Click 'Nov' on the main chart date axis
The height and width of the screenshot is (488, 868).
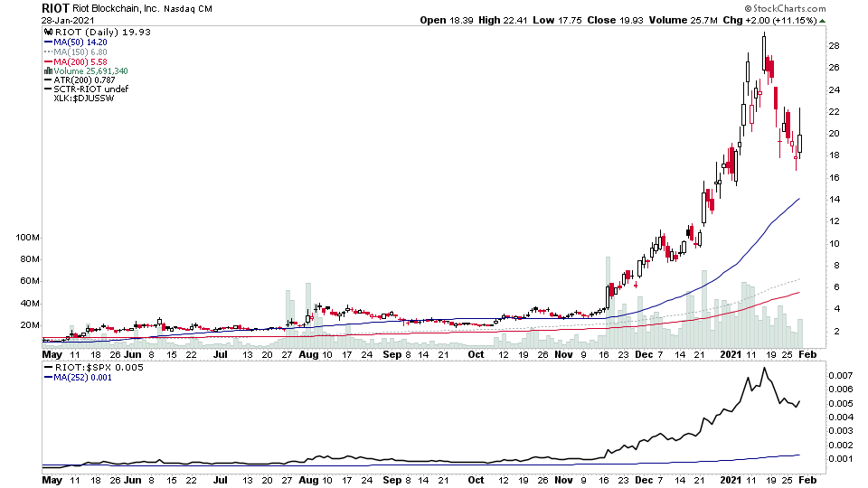(x=563, y=354)
